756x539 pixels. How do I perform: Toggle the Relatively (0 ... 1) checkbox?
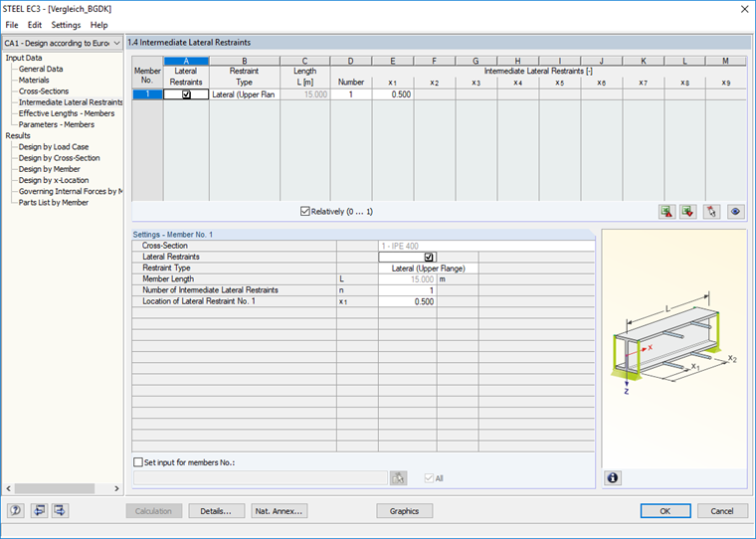(x=304, y=211)
